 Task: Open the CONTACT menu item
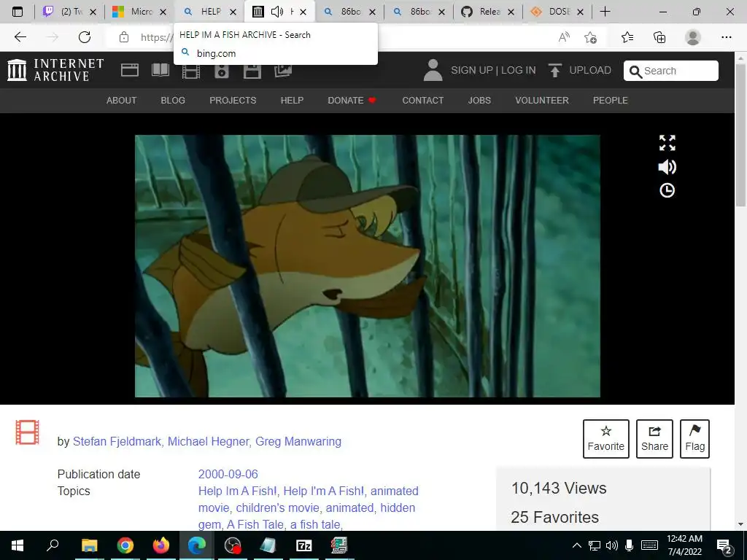pyautogui.click(x=423, y=101)
